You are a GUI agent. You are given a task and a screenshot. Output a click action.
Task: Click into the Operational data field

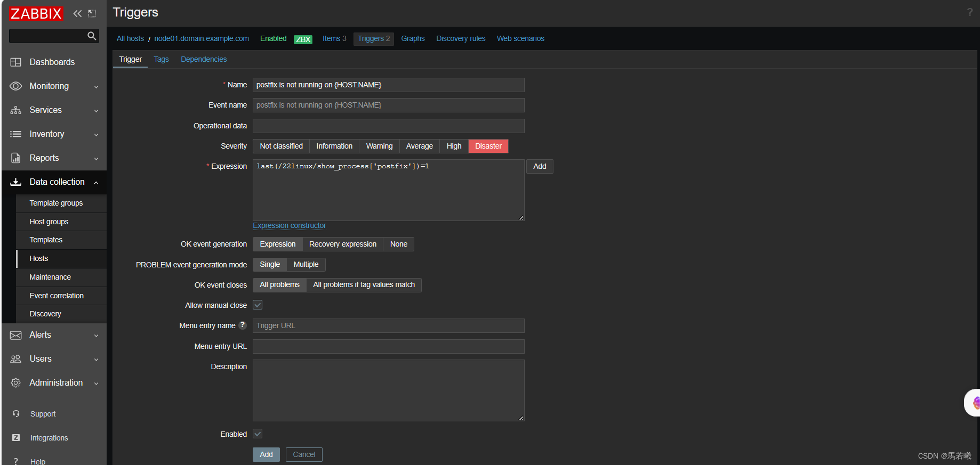click(x=388, y=126)
